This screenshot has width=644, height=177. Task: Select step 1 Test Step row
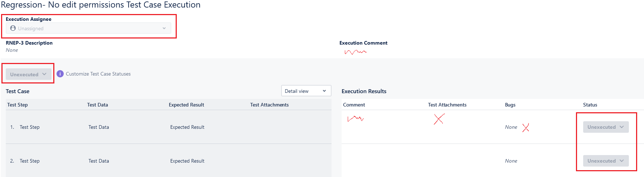pyautogui.click(x=168, y=127)
